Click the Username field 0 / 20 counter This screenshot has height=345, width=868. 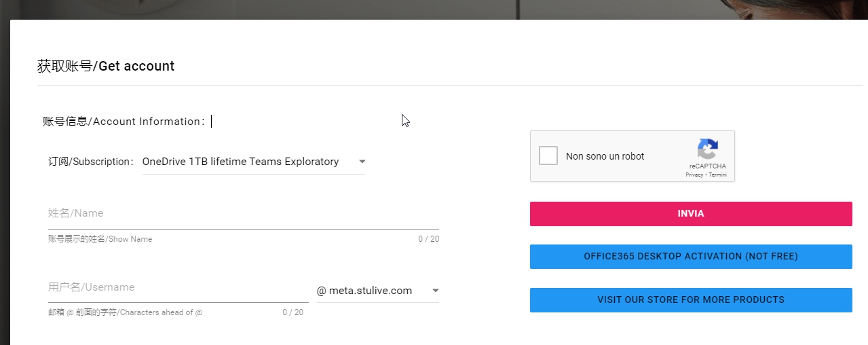[293, 312]
